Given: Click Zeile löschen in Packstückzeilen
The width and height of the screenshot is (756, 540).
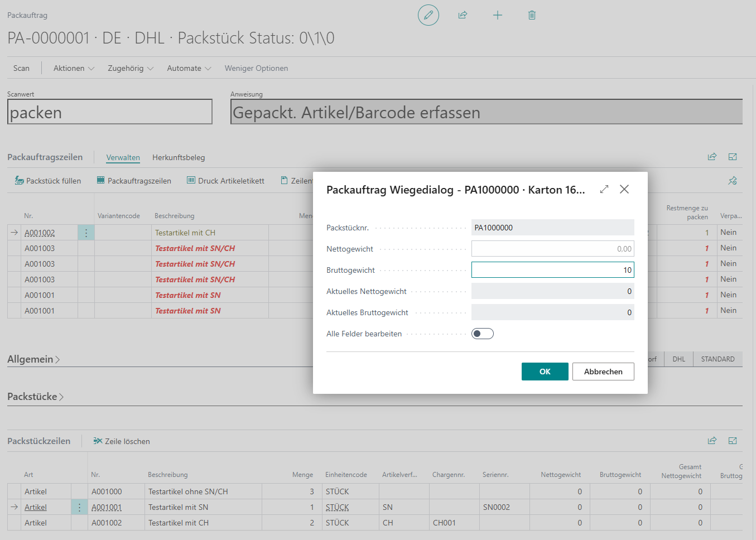Looking at the screenshot, I should point(122,441).
